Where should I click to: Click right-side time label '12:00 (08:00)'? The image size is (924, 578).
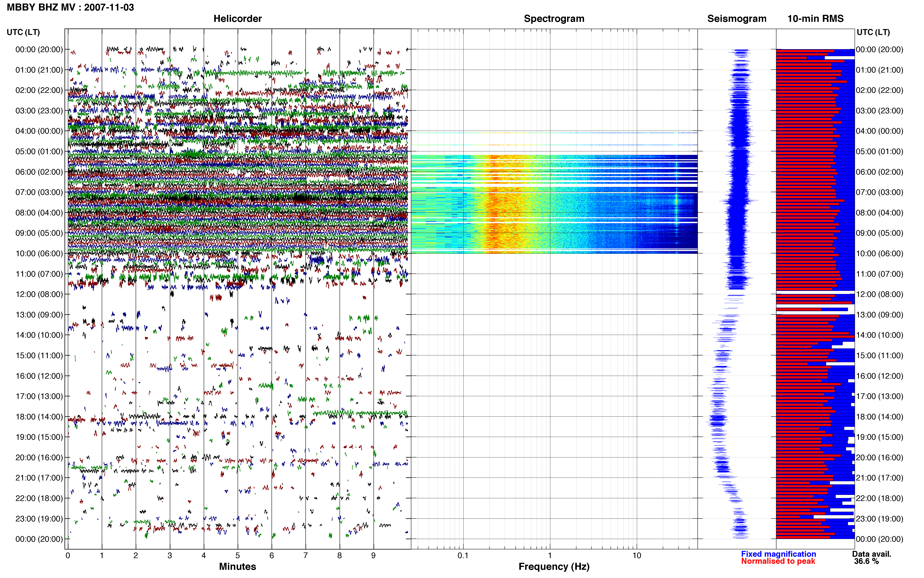point(879,294)
